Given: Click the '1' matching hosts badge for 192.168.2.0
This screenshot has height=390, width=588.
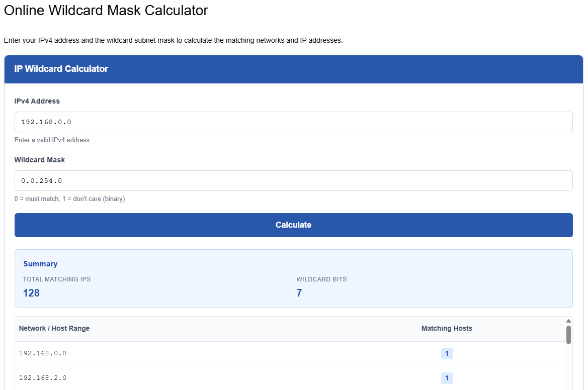Looking at the screenshot, I should [x=447, y=378].
